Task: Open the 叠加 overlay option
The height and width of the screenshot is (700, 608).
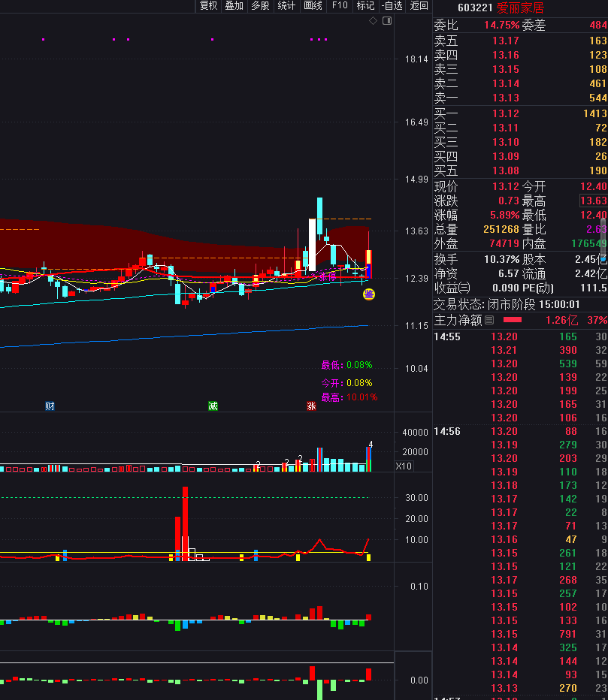Action: [234, 6]
